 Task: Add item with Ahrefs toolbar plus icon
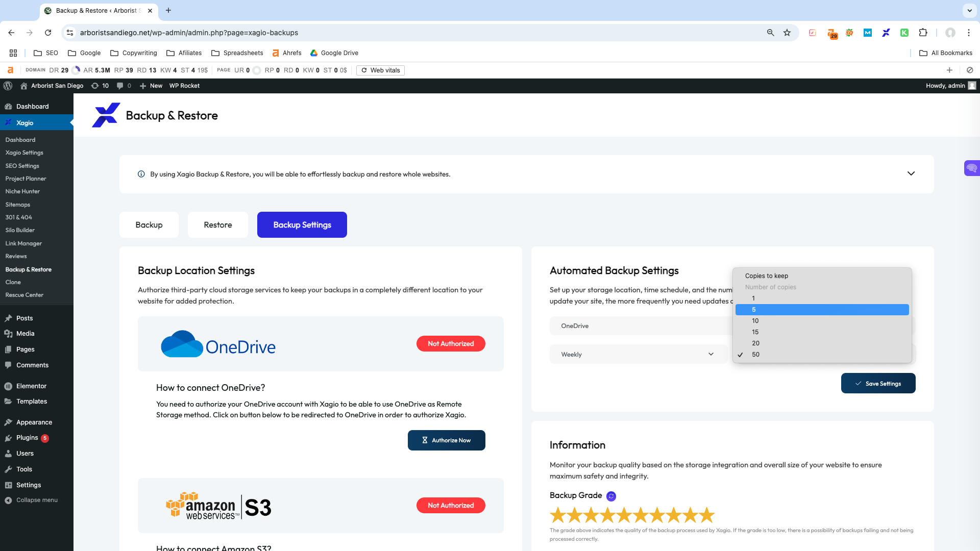949,70
